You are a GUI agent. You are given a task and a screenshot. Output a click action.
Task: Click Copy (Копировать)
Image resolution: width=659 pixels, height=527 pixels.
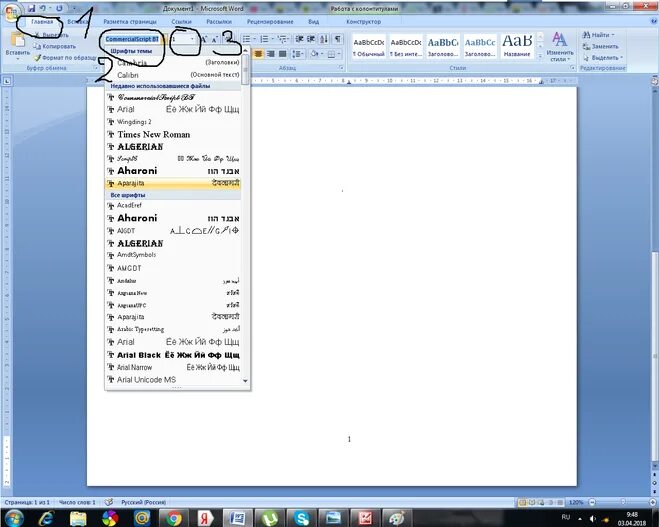[55, 46]
